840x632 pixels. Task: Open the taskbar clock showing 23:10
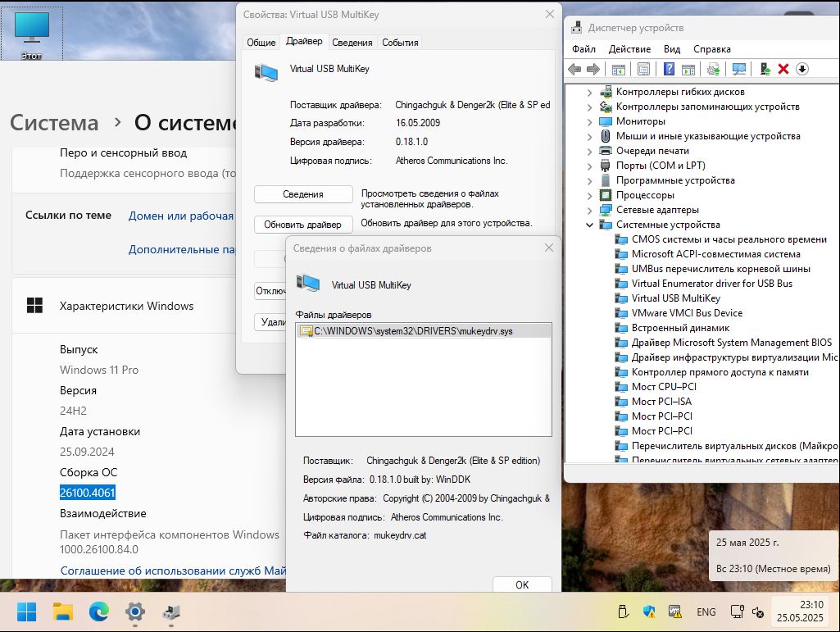pos(799,611)
